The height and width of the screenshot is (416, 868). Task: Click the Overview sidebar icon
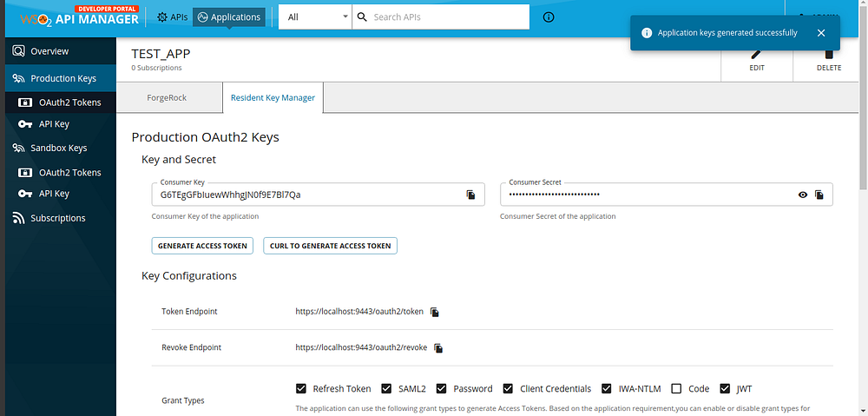click(18, 51)
